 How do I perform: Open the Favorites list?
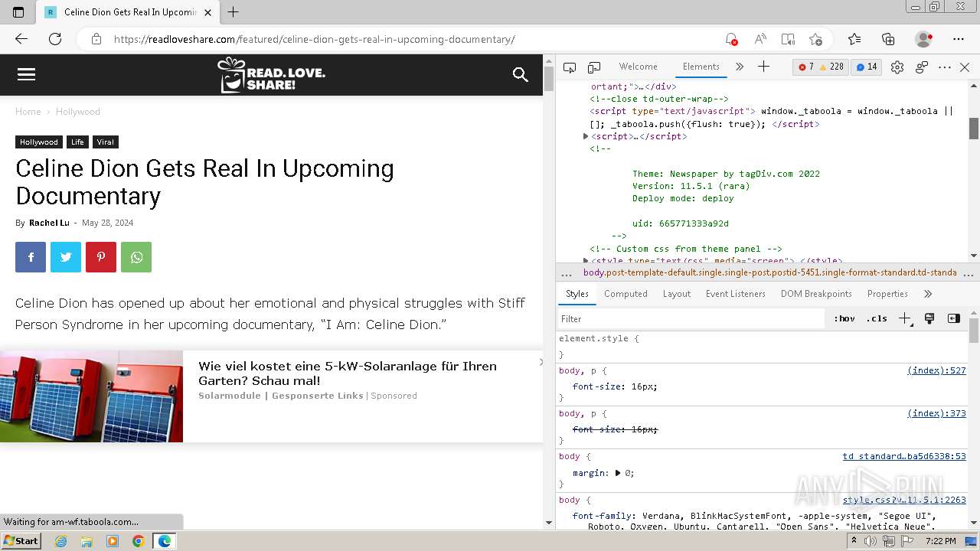tap(854, 39)
